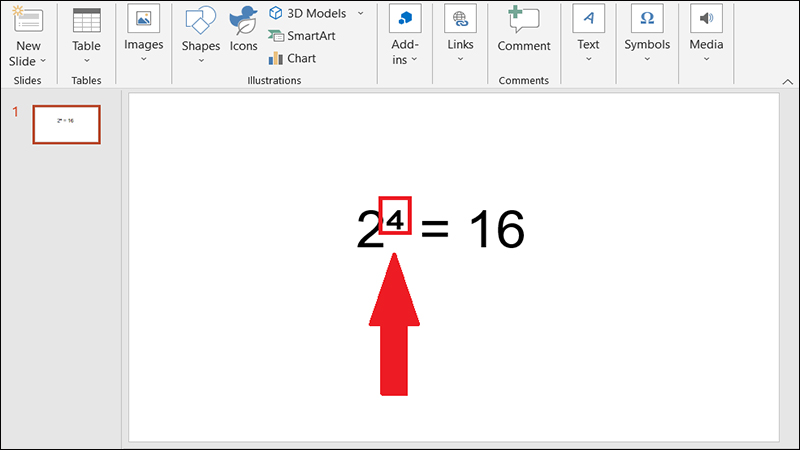Click the New Slide icon
This screenshot has width=800, height=450.
pyautogui.click(x=28, y=19)
